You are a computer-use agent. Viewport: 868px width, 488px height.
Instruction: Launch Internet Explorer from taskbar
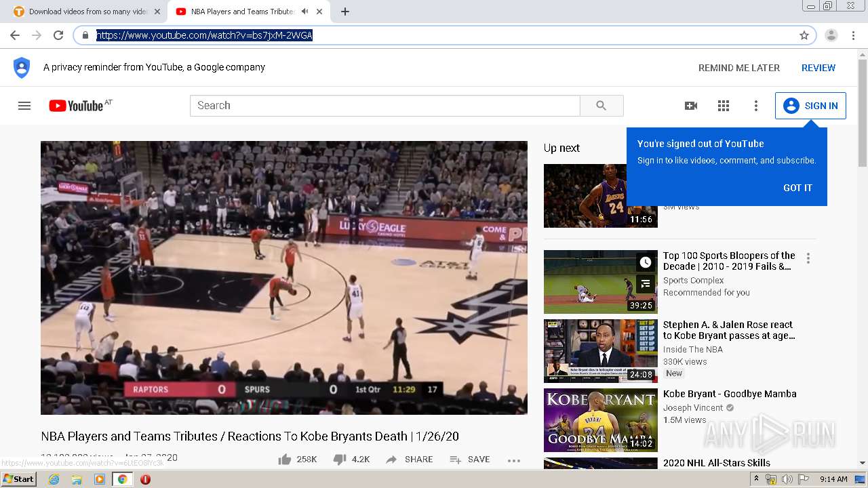tap(54, 479)
